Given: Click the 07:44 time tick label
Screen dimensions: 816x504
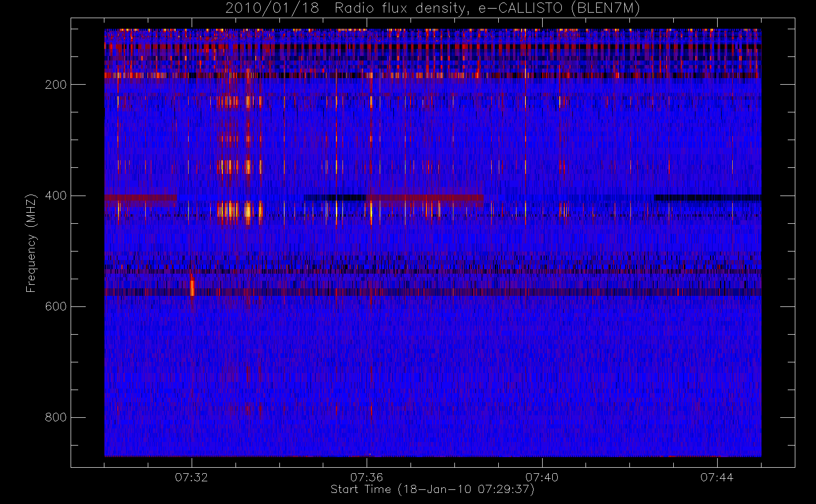Looking at the screenshot, I should pos(717,477).
